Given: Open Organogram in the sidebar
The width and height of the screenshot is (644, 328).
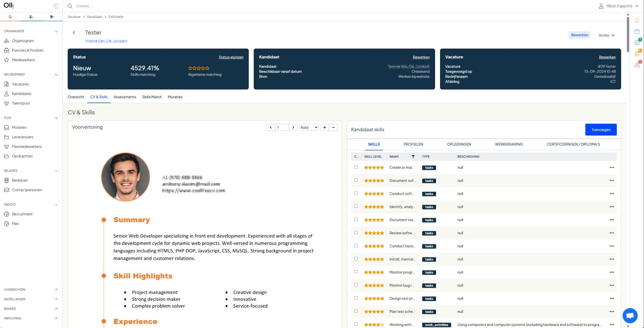Looking at the screenshot, I should 23,41.
